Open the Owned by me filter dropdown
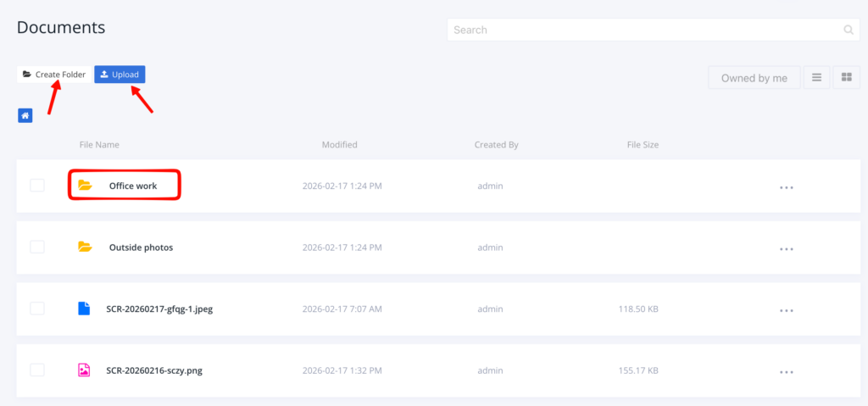868x406 pixels. pos(754,78)
